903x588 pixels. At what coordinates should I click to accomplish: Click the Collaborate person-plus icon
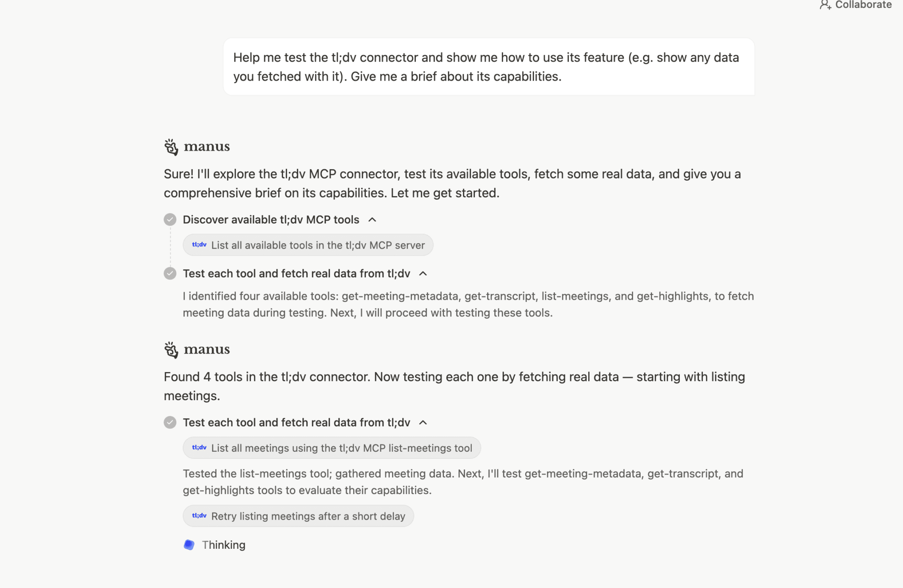(x=825, y=5)
